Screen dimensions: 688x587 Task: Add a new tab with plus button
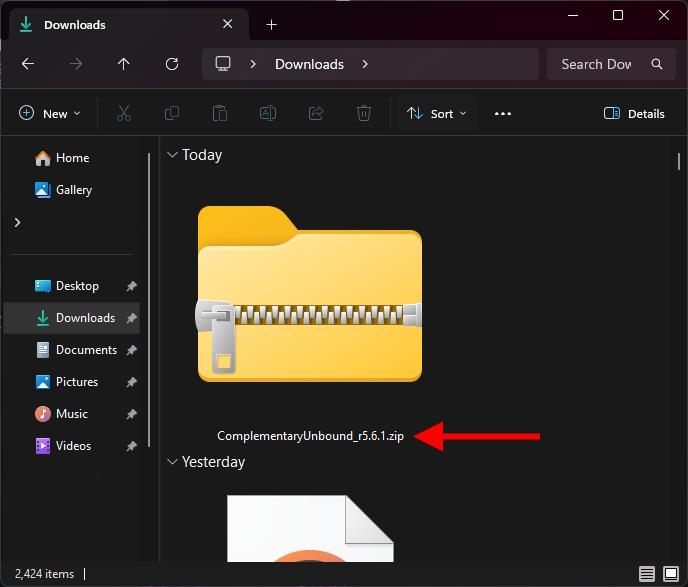pyautogui.click(x=271, y=24)
